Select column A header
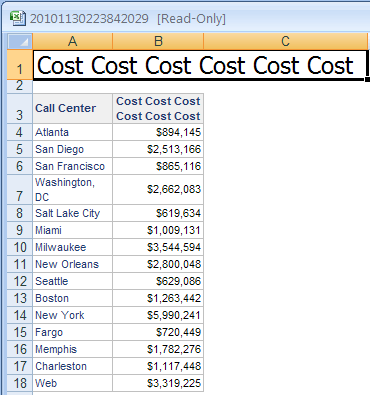 (x=73, y=41)
